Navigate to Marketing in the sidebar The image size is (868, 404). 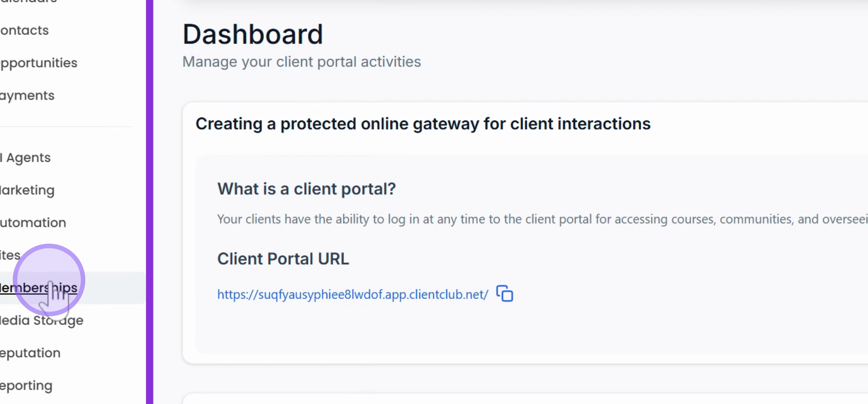click(x=27, y=190)
